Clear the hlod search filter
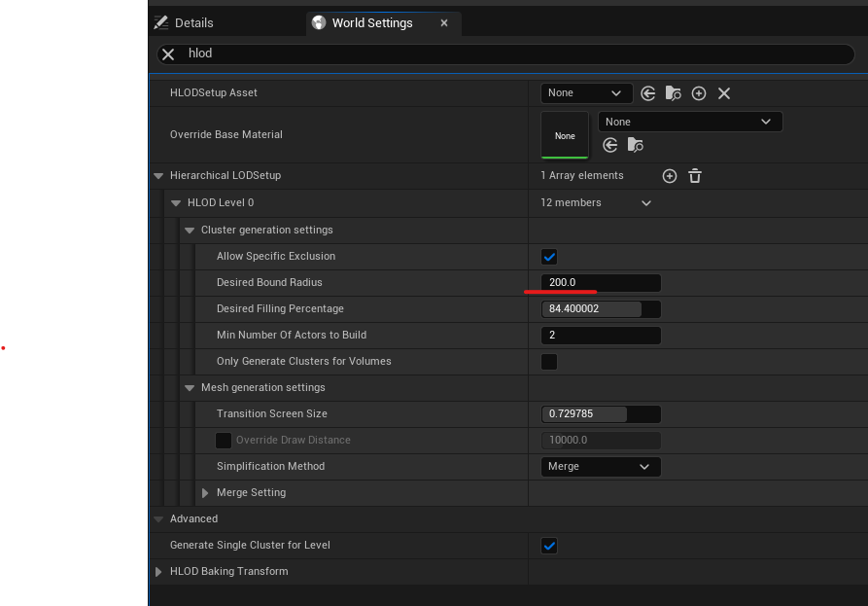This screenshot has height=606, width=868. tap(168, 53)
